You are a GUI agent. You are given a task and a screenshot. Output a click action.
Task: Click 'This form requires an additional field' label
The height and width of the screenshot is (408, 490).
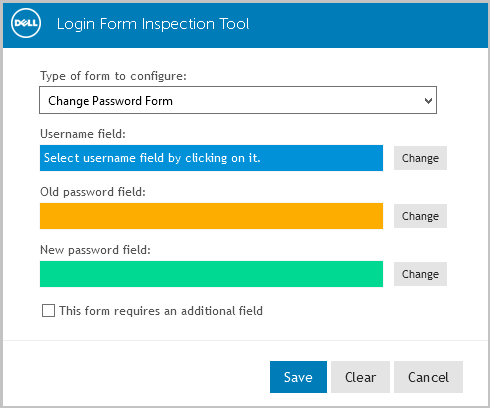click(x=161, y=311)
